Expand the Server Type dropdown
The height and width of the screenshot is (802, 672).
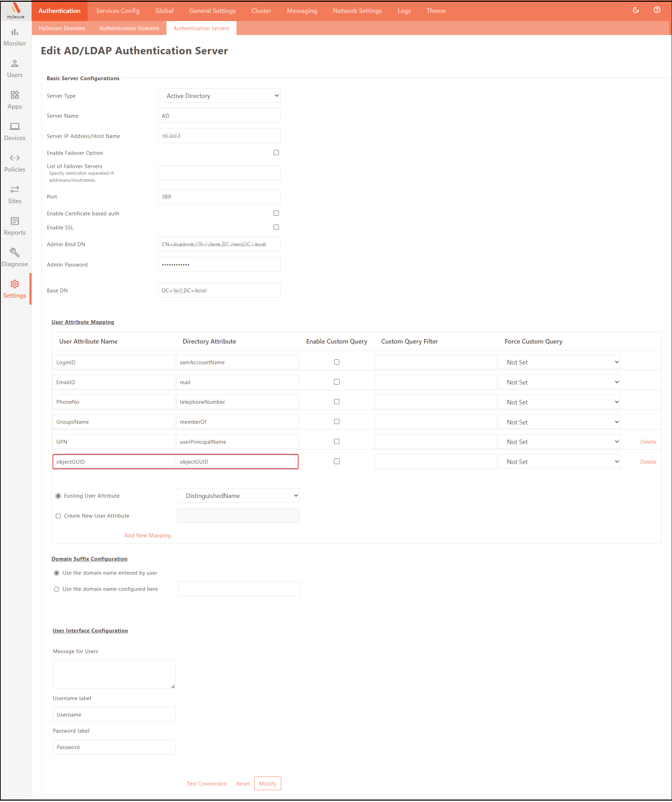[219, 96]
